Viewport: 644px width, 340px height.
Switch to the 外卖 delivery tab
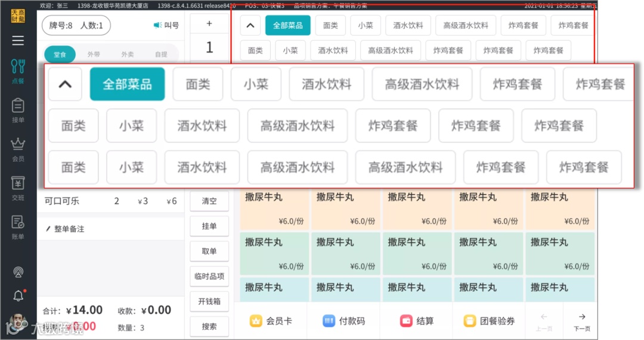128,54
